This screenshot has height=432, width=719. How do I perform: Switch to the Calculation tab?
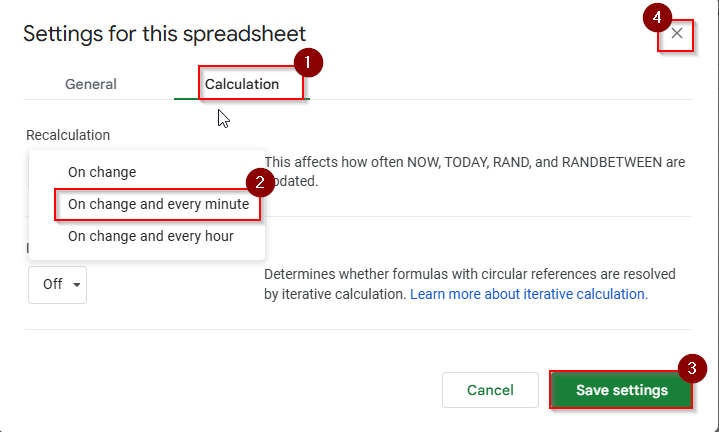pyautogui.click(x=242, y=84)
